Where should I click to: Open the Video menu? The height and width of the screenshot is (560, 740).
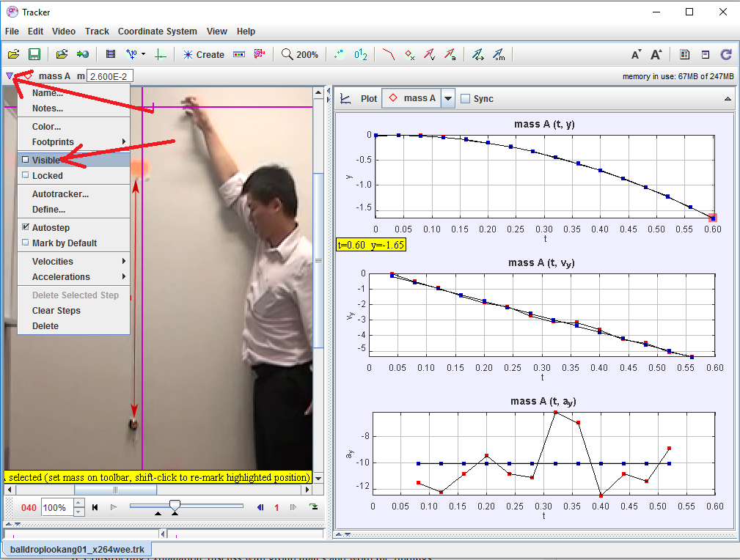[64, 31]
